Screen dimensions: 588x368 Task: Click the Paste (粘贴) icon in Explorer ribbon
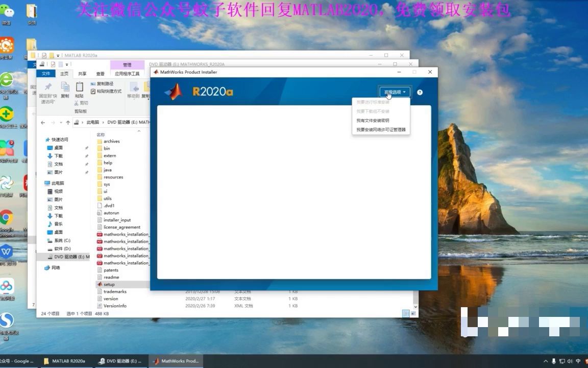[x=80, y=88]
